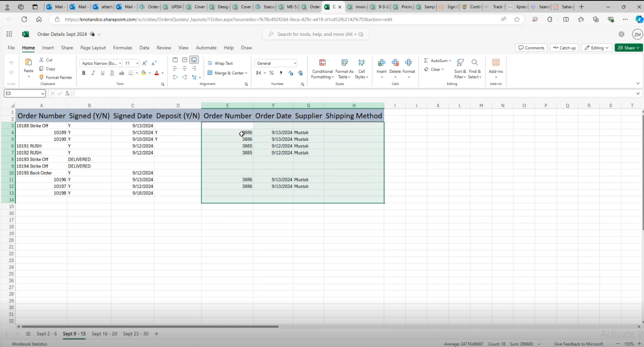The image size is (644, 347).
Task: Click the Increase Font Size icon
Action: (x=145, y=63)
